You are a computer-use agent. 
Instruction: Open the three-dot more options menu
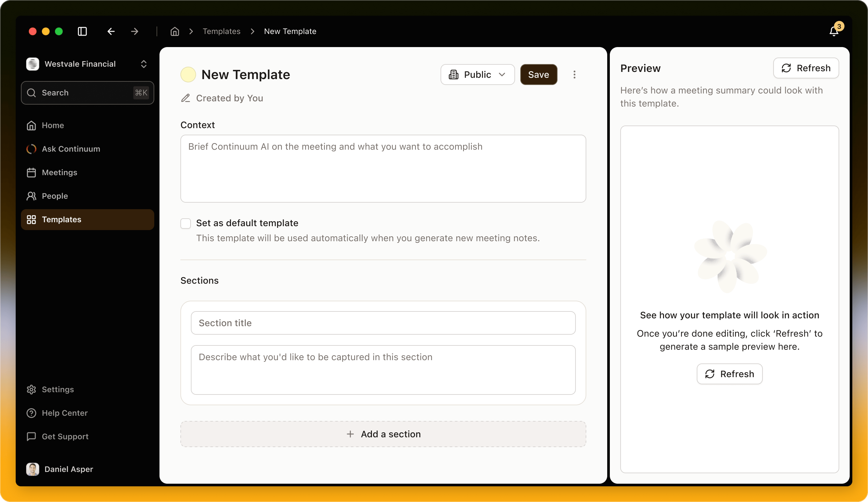[574, 75]
